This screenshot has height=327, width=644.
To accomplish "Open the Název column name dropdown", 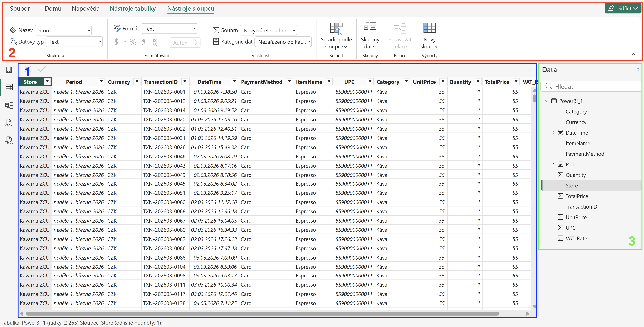I will click(x=63, y=30).
